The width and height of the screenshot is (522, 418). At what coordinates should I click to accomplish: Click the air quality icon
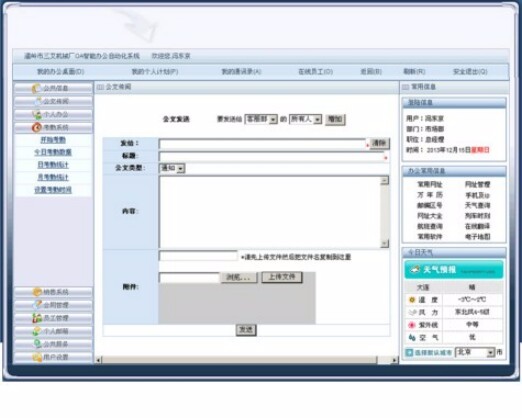pyautogui.click(x=412, y=338)
